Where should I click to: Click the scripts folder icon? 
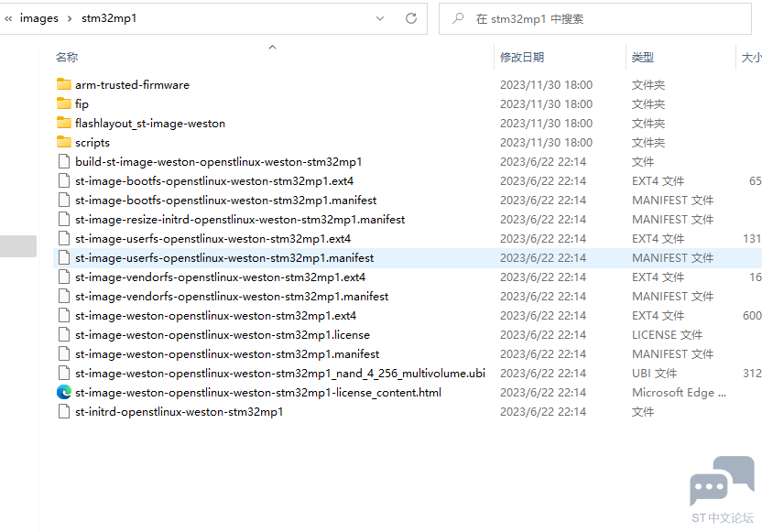pos(64,142)
